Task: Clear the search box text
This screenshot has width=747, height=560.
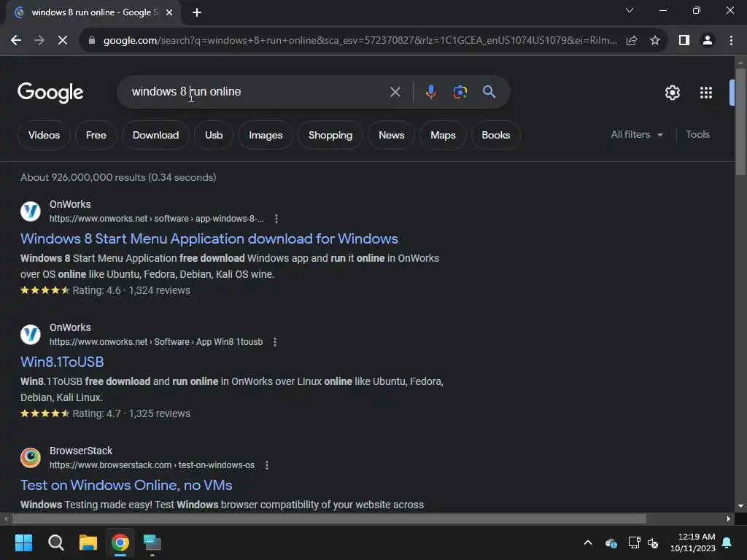Action: pyautogui.click(x=395, y=92)
